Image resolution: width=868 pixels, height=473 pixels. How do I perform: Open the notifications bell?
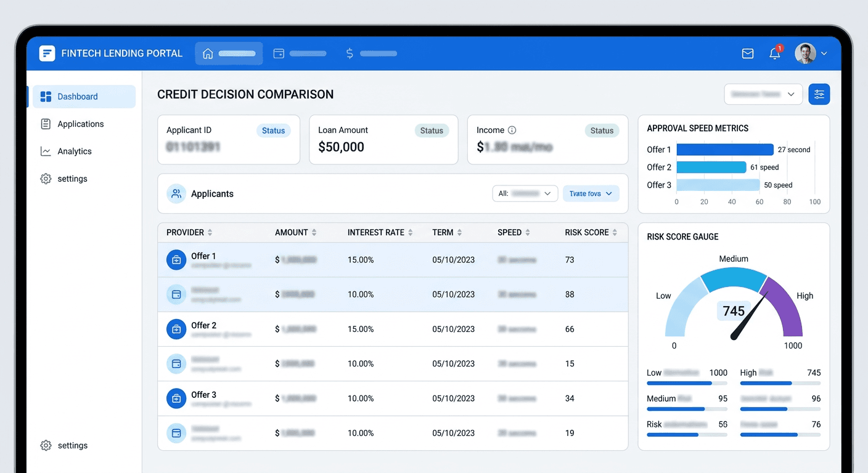(775, 54)
